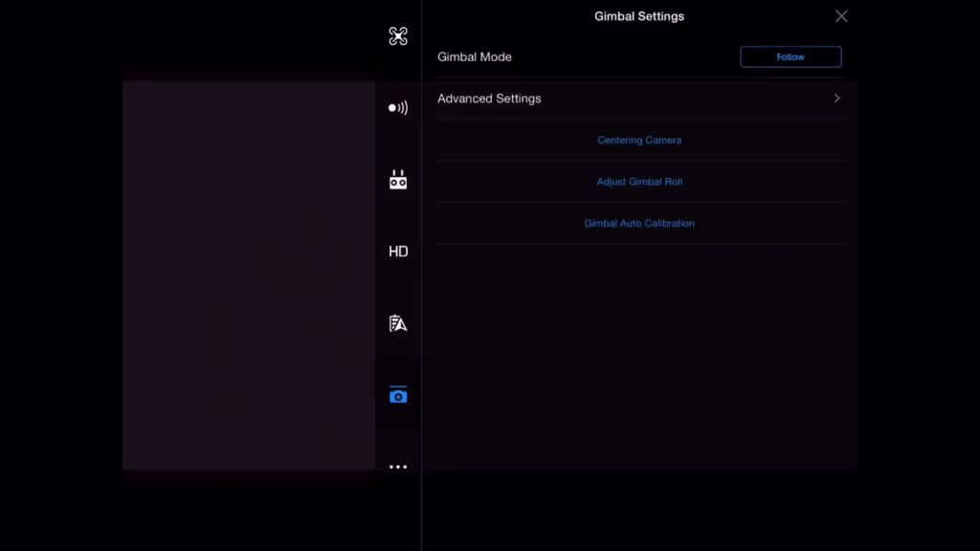Open the remote controller settings icon
The height and width of the screenshot is (551, 980).
click(398, 179)
